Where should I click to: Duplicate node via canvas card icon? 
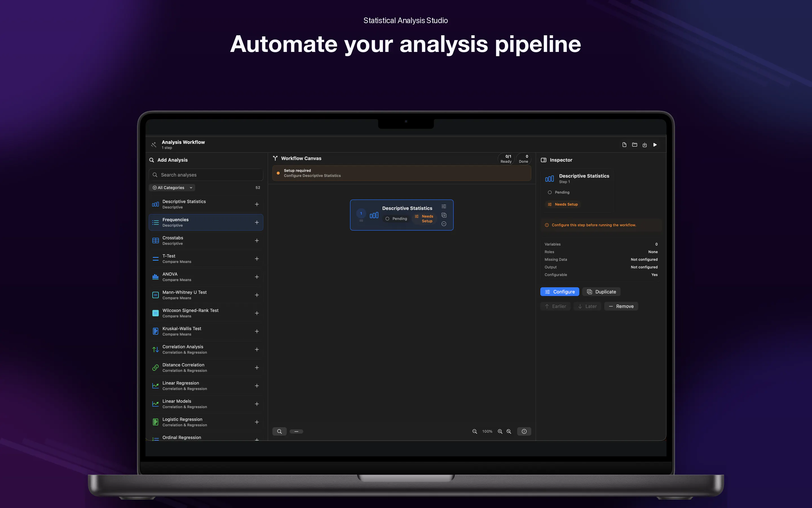tap(443, 215)
